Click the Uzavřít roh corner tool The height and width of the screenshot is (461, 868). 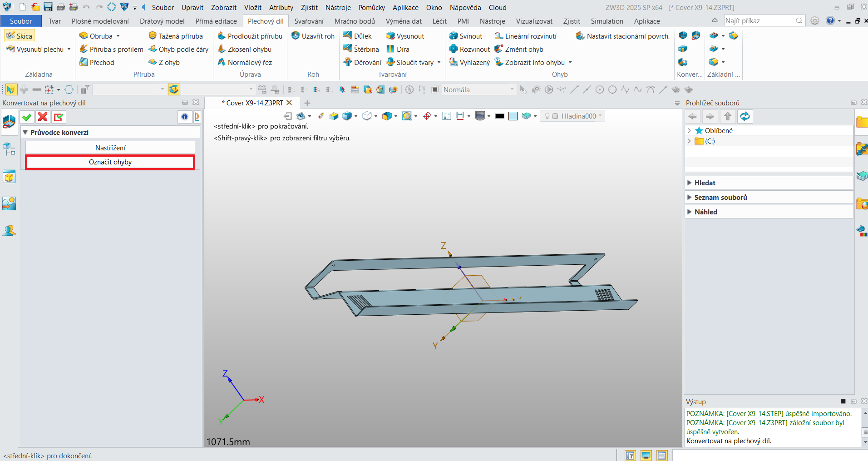(x=313, y=36)
